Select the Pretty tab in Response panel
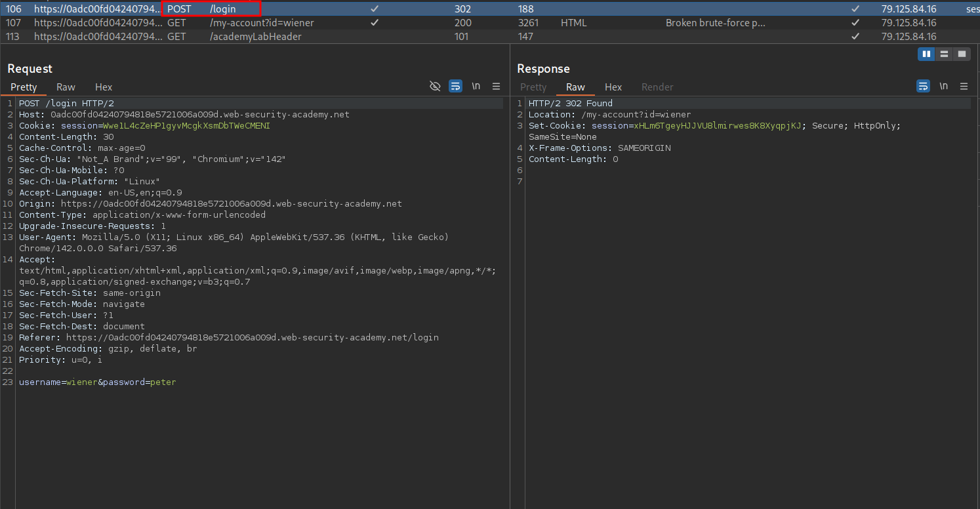The height and width of the screenshot is (509, 980). coord(533,87)
